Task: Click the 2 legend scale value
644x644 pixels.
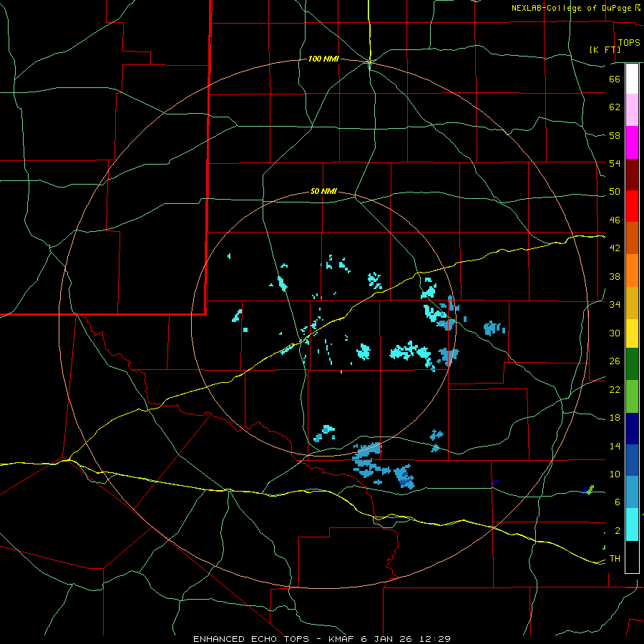Action: pos(618,531)
